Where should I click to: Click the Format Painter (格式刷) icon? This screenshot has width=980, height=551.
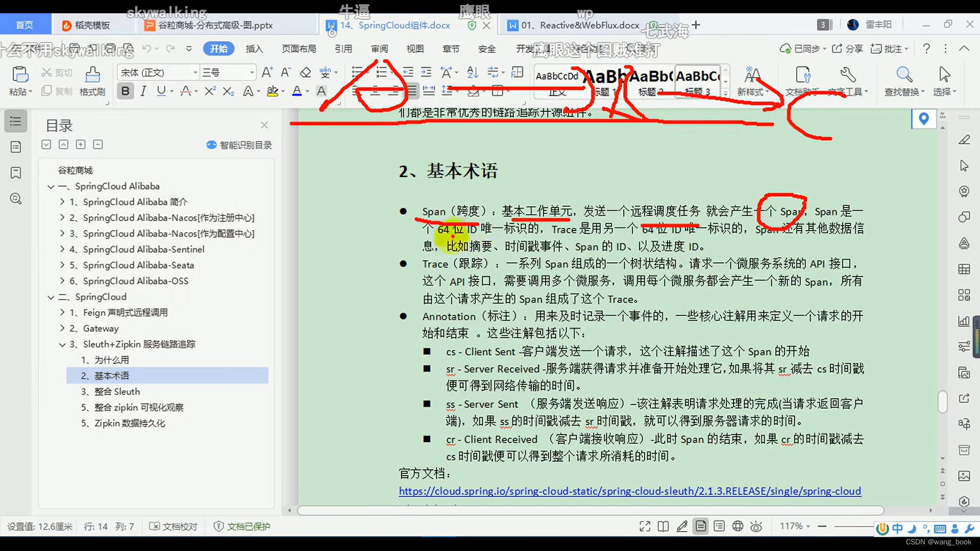pos(92,76)
